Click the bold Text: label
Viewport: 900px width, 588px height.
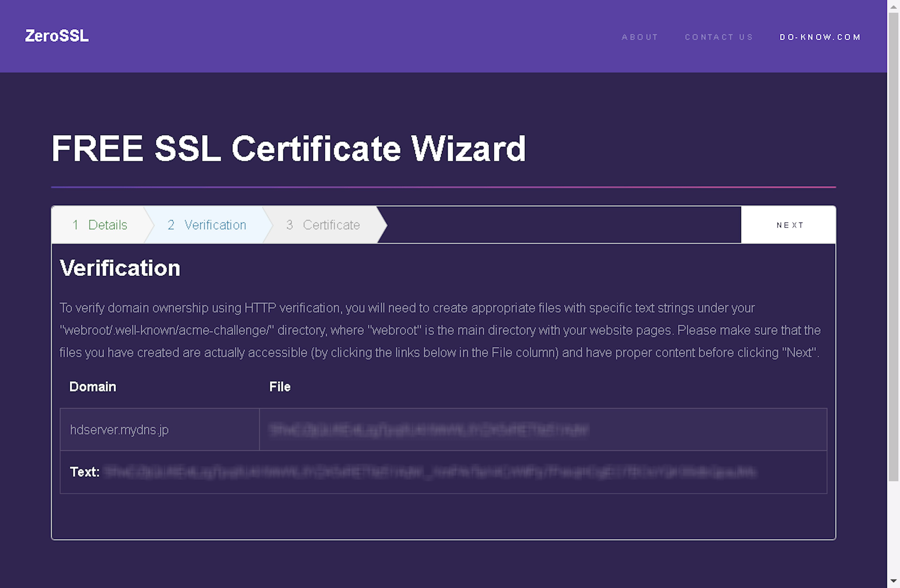(85, 472)
